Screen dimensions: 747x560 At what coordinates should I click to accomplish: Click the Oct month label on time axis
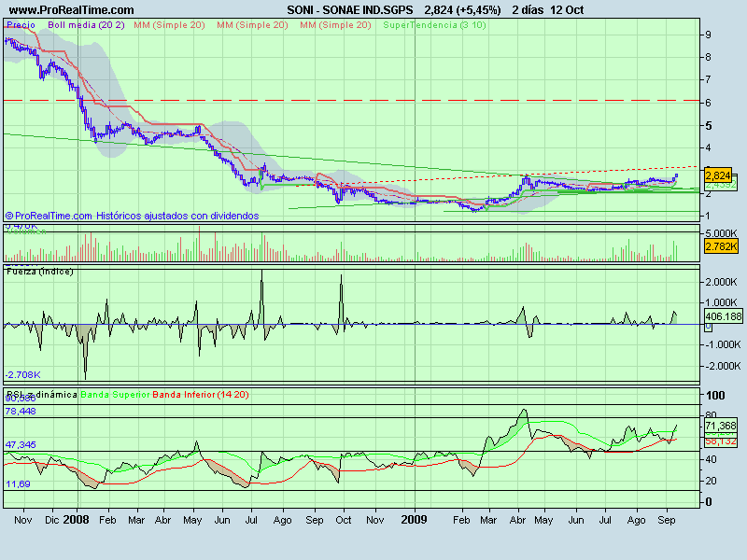tap(344, 520)
